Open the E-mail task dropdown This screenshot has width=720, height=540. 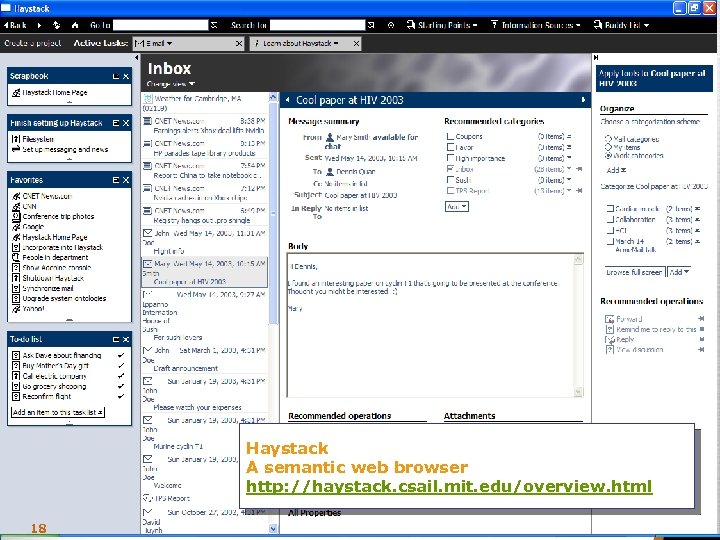point(169,44)
